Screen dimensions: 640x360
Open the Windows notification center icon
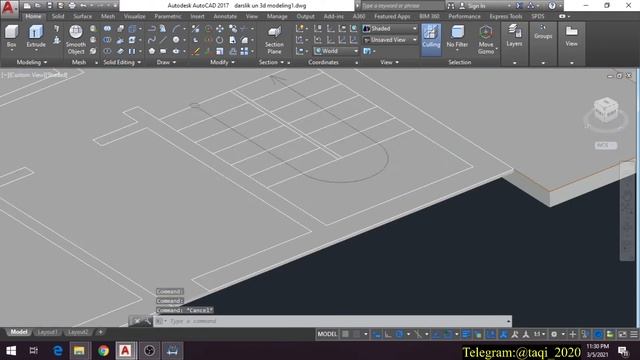click(623, 351)
